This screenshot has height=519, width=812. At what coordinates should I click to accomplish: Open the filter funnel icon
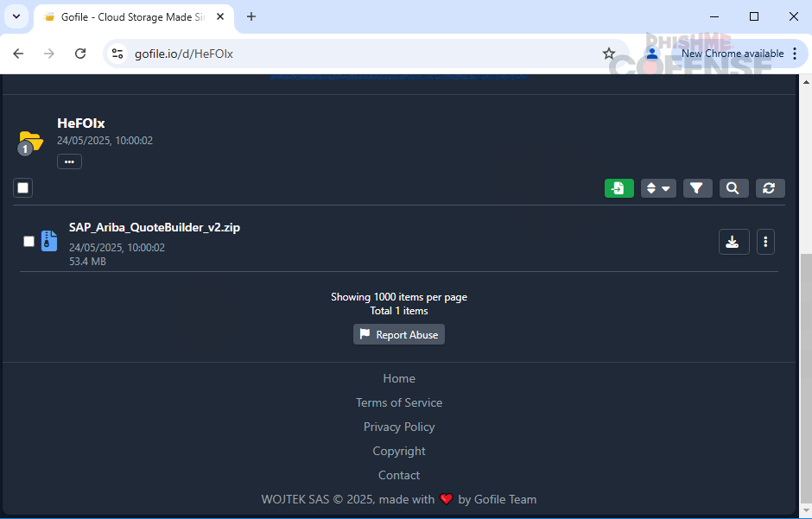[696, 188]
